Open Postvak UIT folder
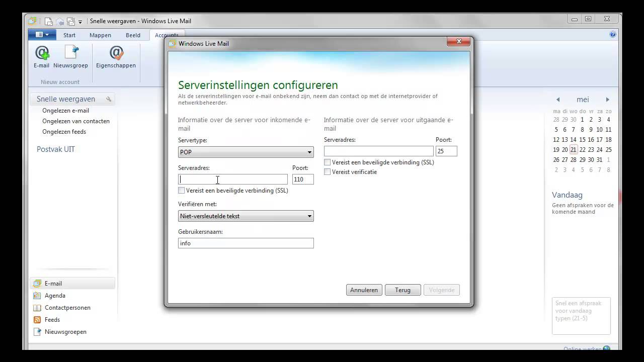The width and height of the screenshot is (644, 362). click(56, 149)
